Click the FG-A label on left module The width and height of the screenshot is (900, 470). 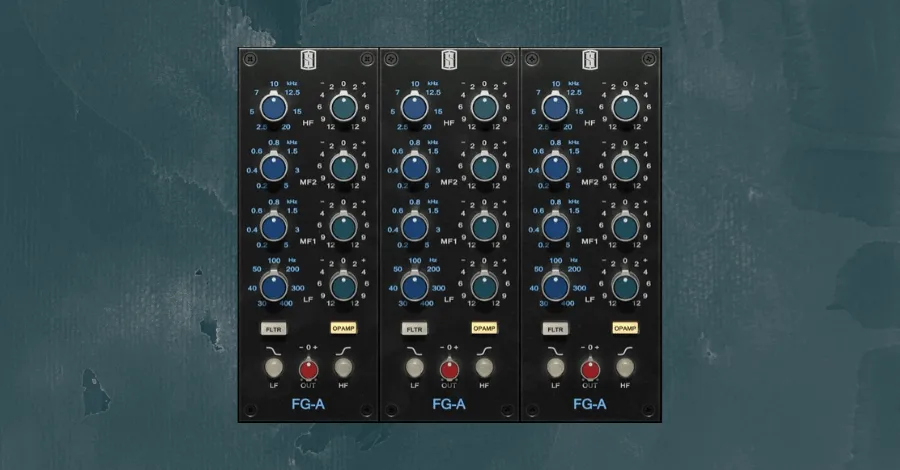pos(308,404)
